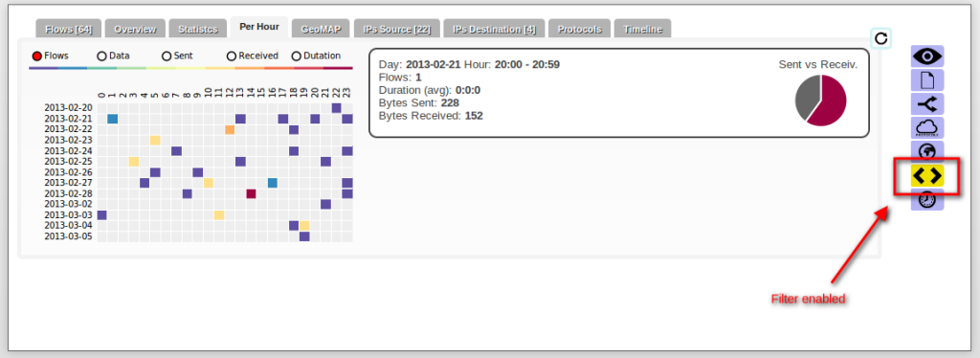Click the yellow cell on 2013-03-03 hour 11
Screen dimensions: 980x358
coord(219,215)
